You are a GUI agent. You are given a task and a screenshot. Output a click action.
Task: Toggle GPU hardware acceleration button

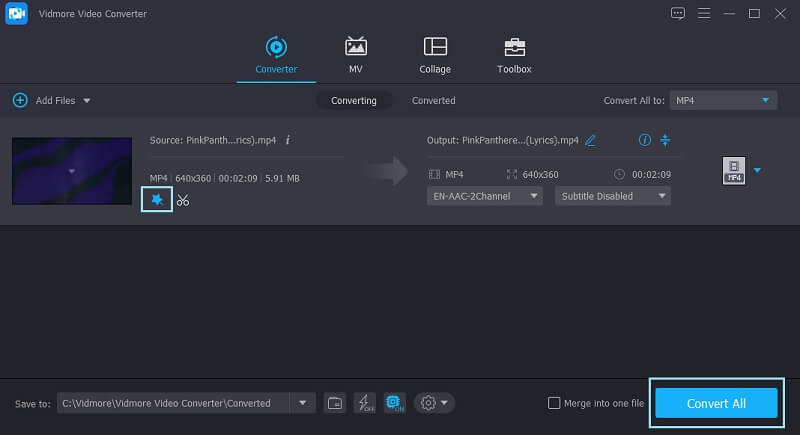(x=394, y=403)
